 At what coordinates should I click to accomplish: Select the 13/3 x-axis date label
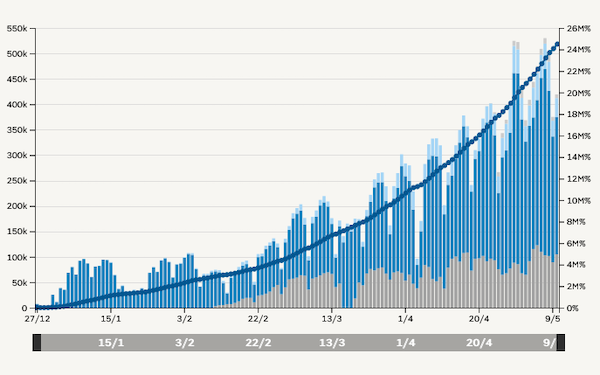tap(332, 319)
